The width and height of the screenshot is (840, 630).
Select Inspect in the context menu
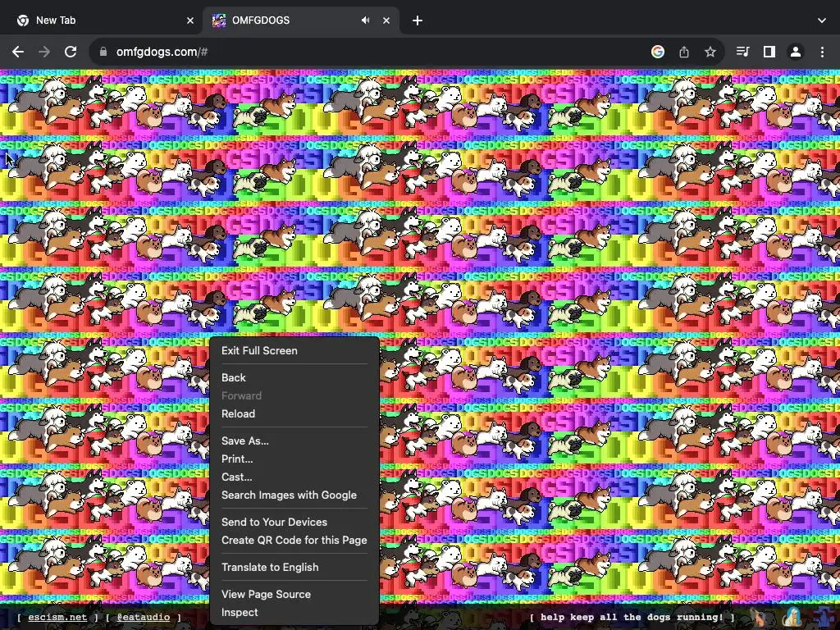point(294,612)
